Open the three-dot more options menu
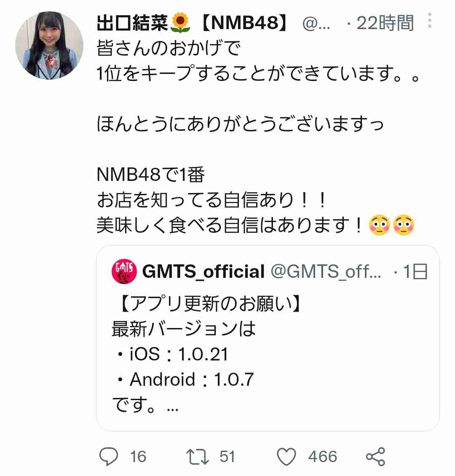This screenshot has width=455, height=476. [430, 21]
